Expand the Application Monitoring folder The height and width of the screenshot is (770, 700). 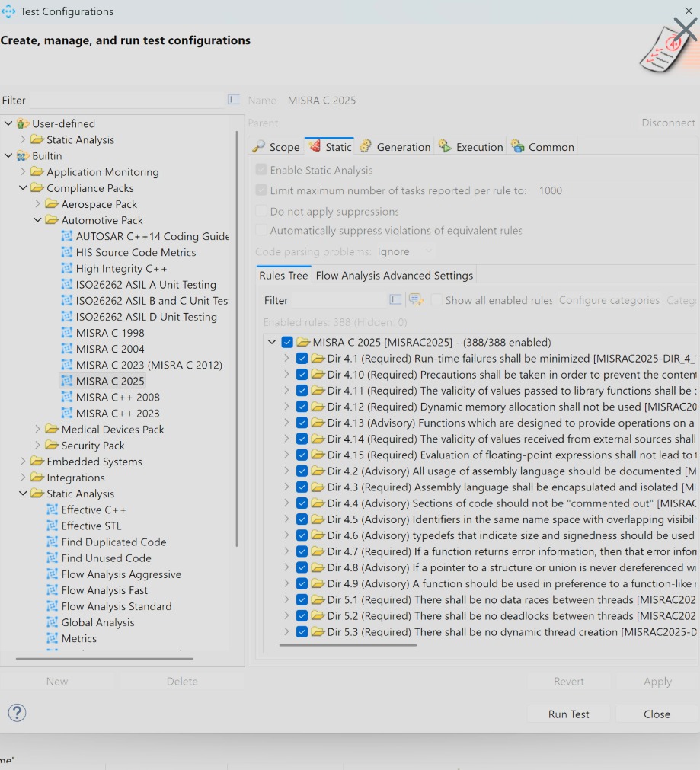click(x=23, y=171)
